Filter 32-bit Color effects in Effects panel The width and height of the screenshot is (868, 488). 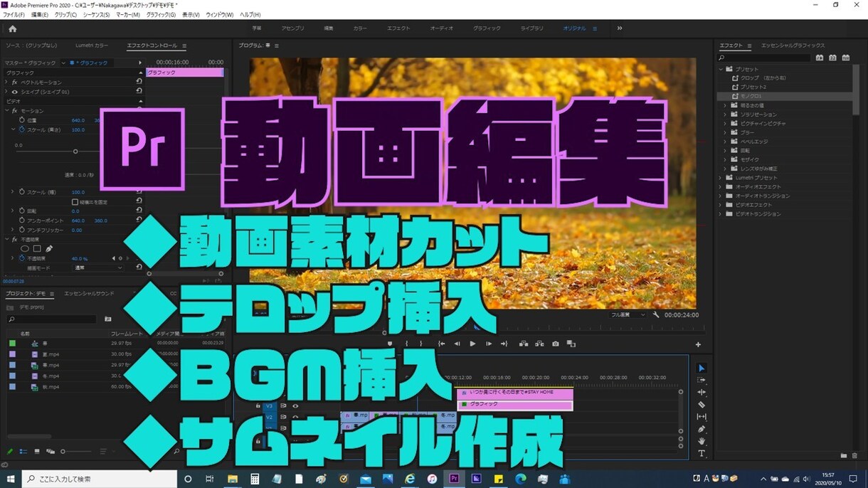(832, 58)
